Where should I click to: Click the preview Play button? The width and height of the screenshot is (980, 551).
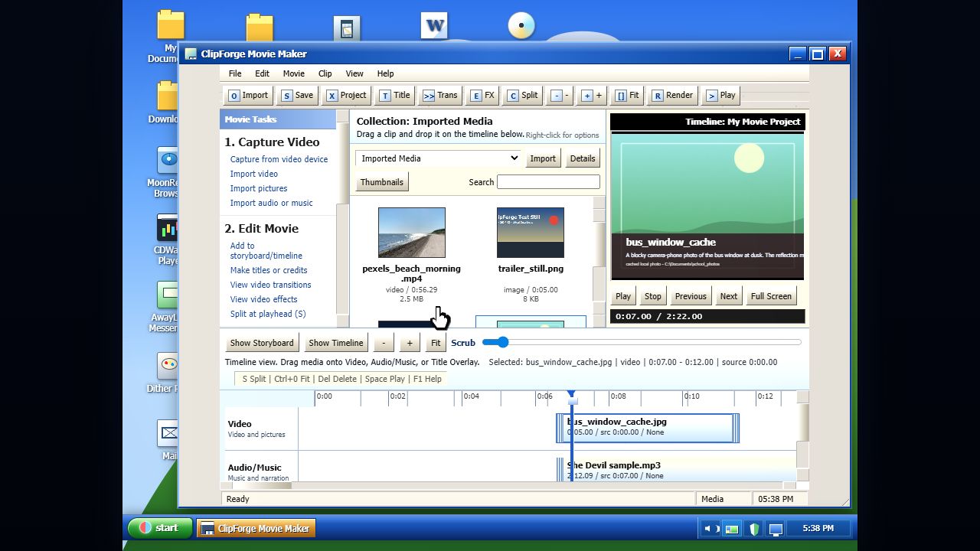click(623, 296)
